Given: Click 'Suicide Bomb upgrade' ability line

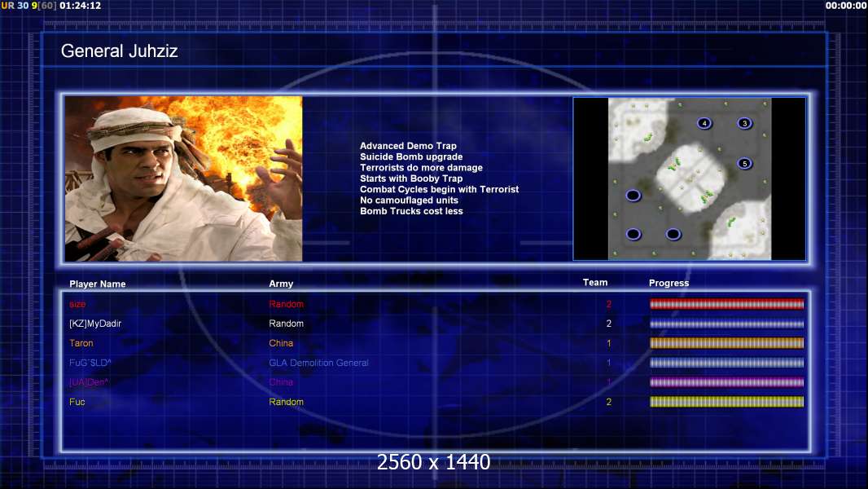Looking at the screenshot, I should pos(411,156).
